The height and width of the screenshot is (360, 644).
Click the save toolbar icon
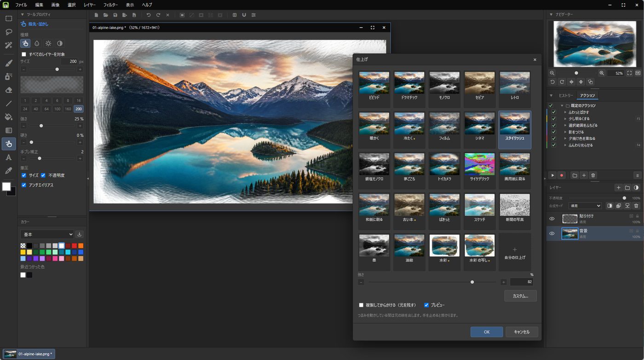(115, 15)
